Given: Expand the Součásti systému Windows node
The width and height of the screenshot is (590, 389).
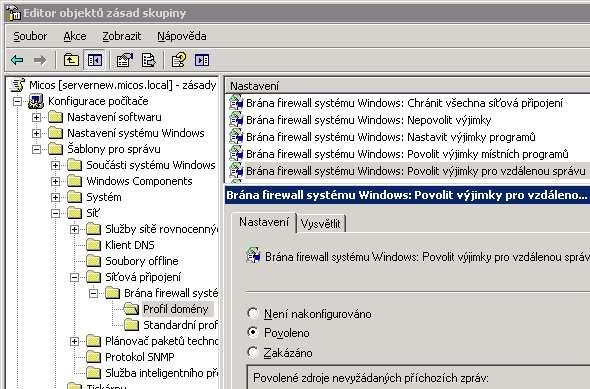Looking at the screenshot, I should [55, 165].
